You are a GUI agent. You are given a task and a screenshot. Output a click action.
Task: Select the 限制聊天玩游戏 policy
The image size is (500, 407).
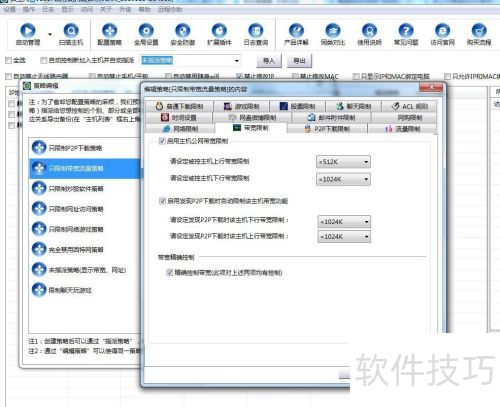point(85,290)
